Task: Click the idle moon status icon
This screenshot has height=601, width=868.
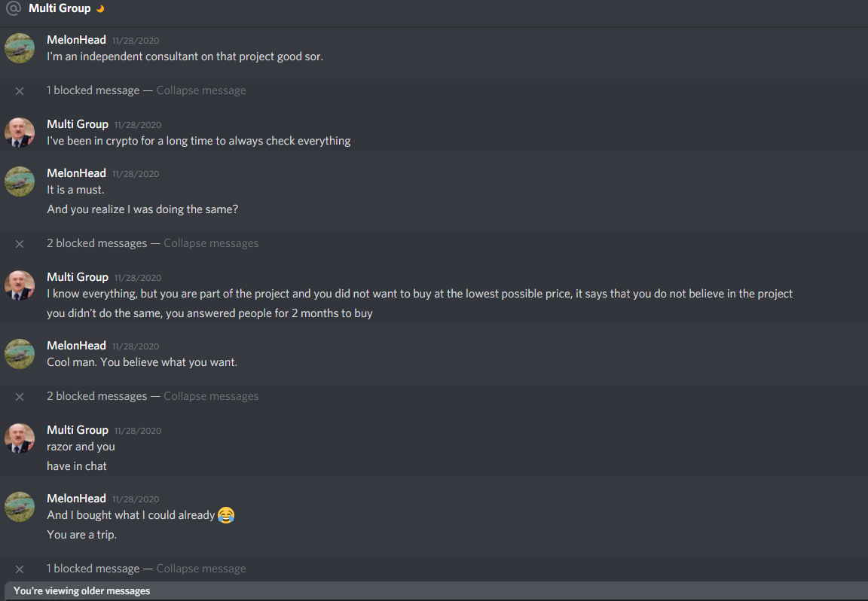Action: [100, 8]
